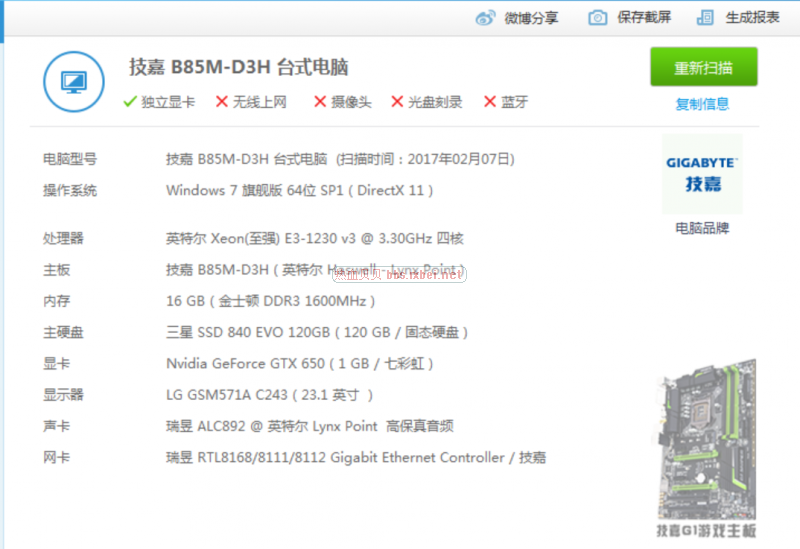
Task: Click the red X next to 无线上网
Action: pos(221,102)
